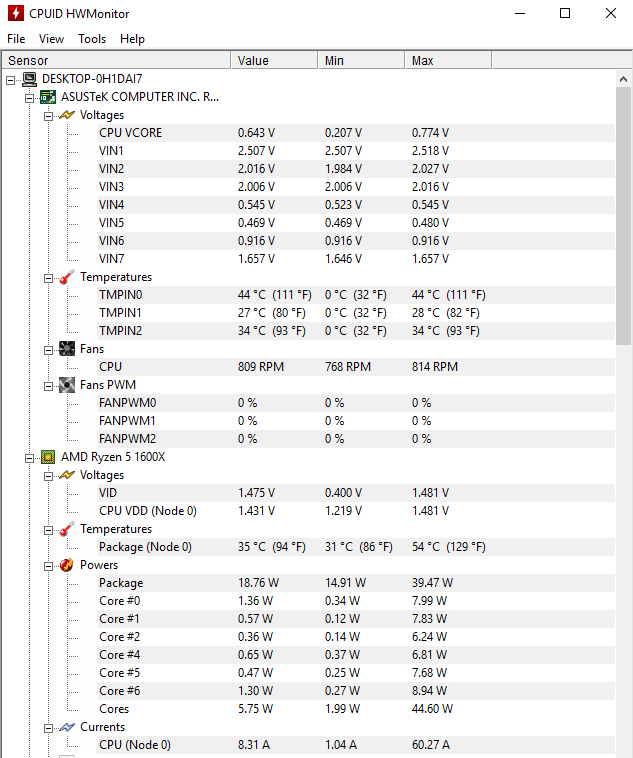
Task: Click the ASUSTeK motherboard icon
Action: [48, 97]
